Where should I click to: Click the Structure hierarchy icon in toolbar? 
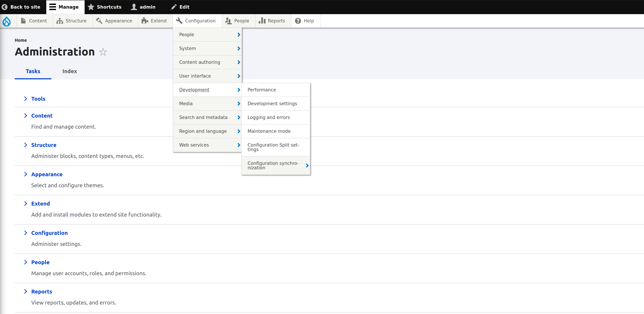(x=60, y=21)
